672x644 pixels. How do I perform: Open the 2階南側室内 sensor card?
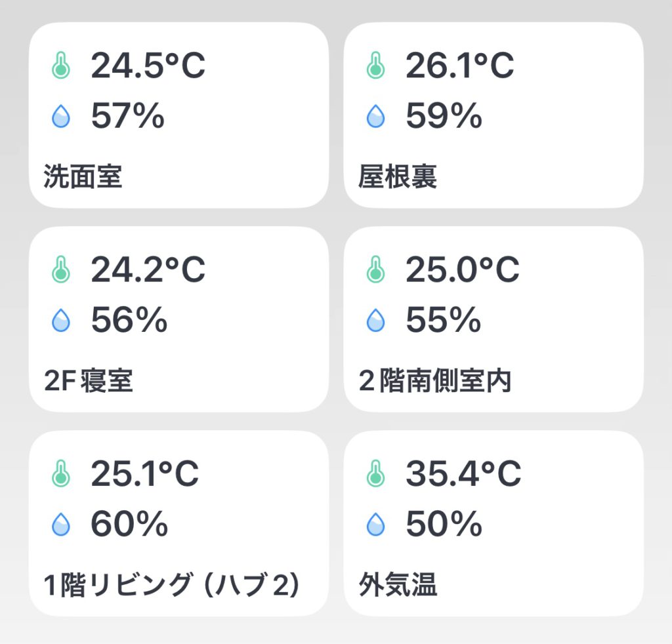tap(493, 319)
